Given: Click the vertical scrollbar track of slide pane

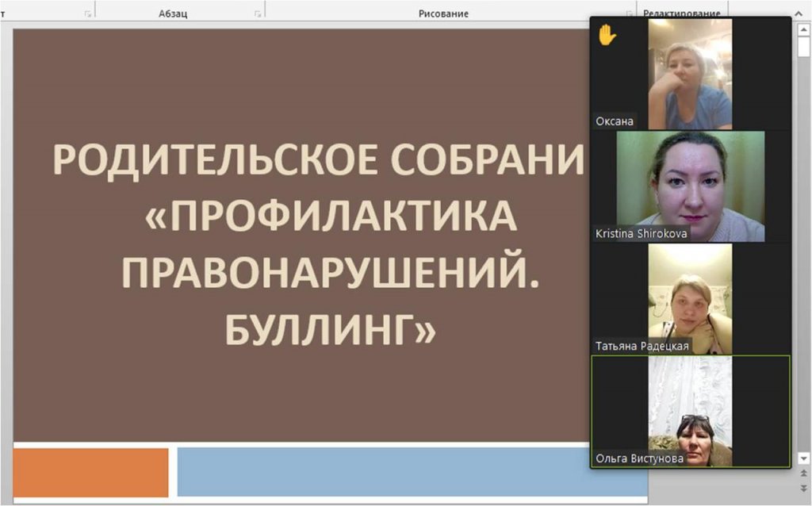Looking at the screenshot, I should click(x=803, y=238).
